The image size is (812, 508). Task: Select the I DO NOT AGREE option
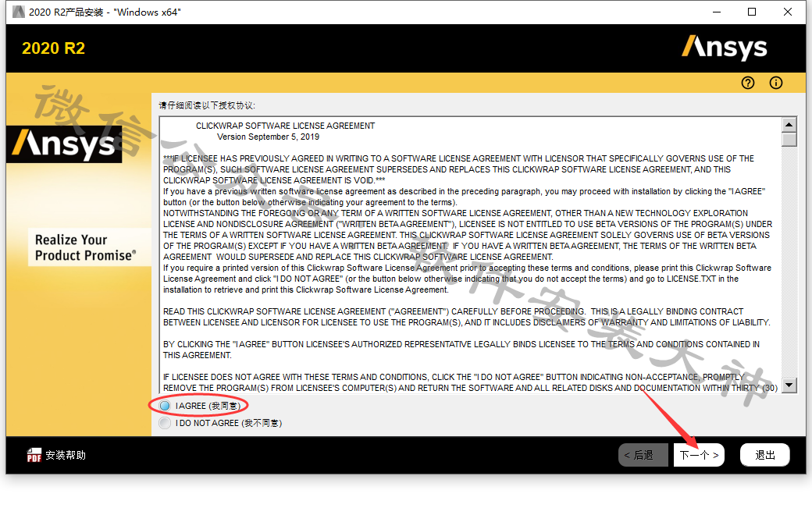click(165, 423)
